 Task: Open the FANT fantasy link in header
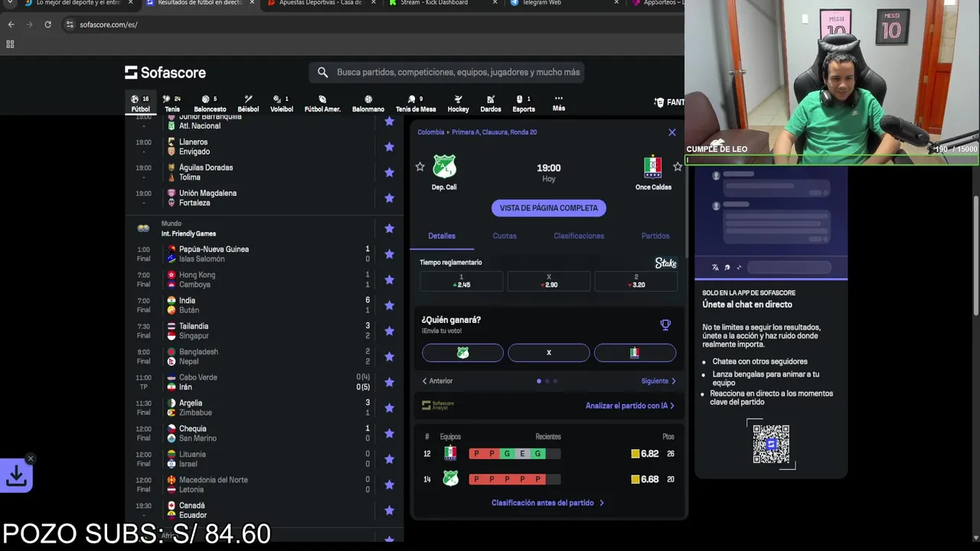(x=669, y=103)
